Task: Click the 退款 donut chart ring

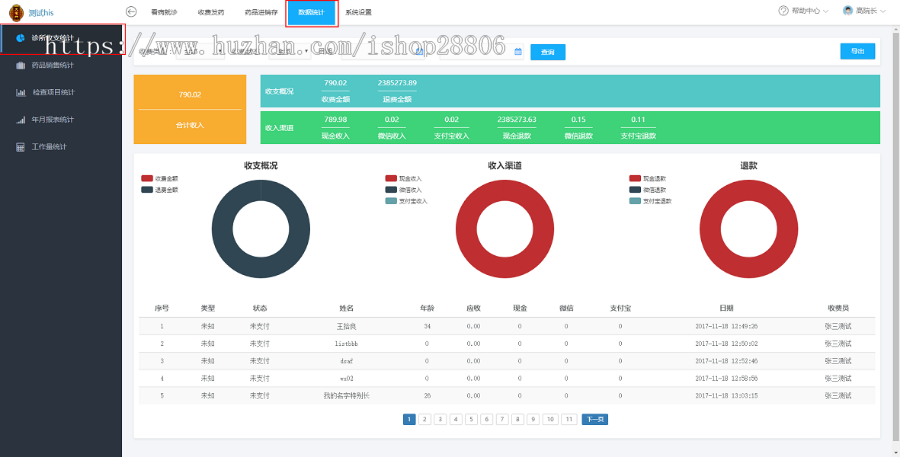Action: (710, 229)
